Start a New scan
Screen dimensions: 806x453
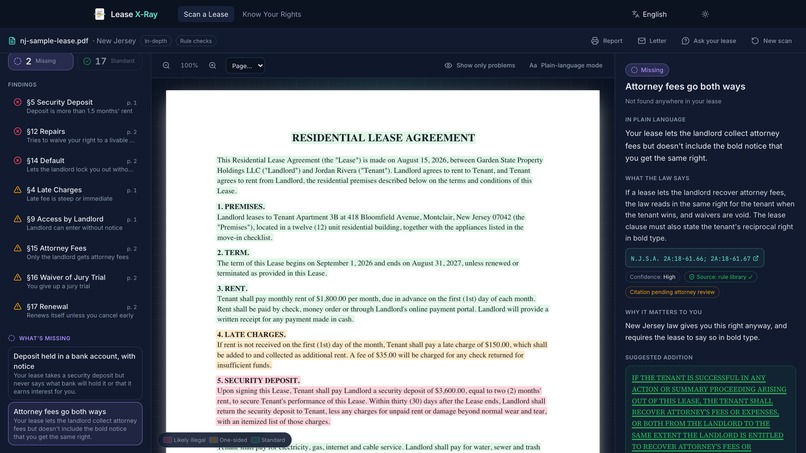771,41
